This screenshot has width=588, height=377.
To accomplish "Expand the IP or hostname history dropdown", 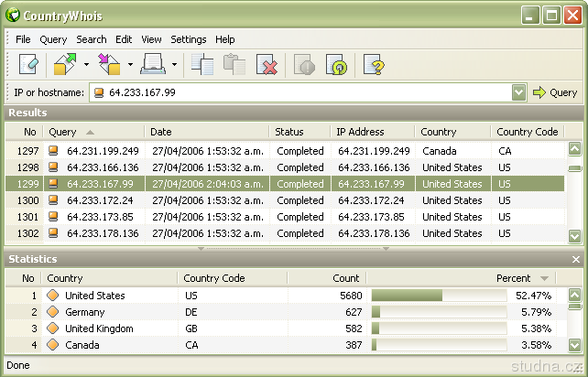I will point(518,92).
